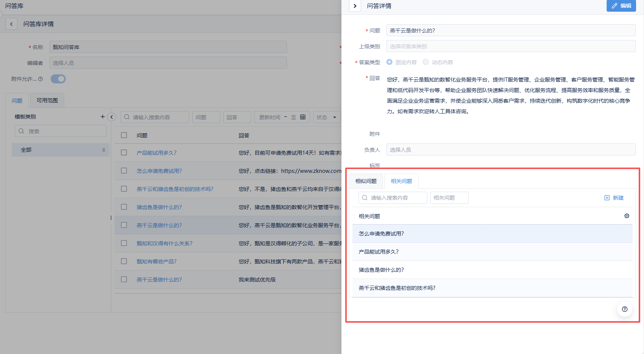
Task: Collapse the Q&A detail panel with the arrow icon
Action: (355, 6)
